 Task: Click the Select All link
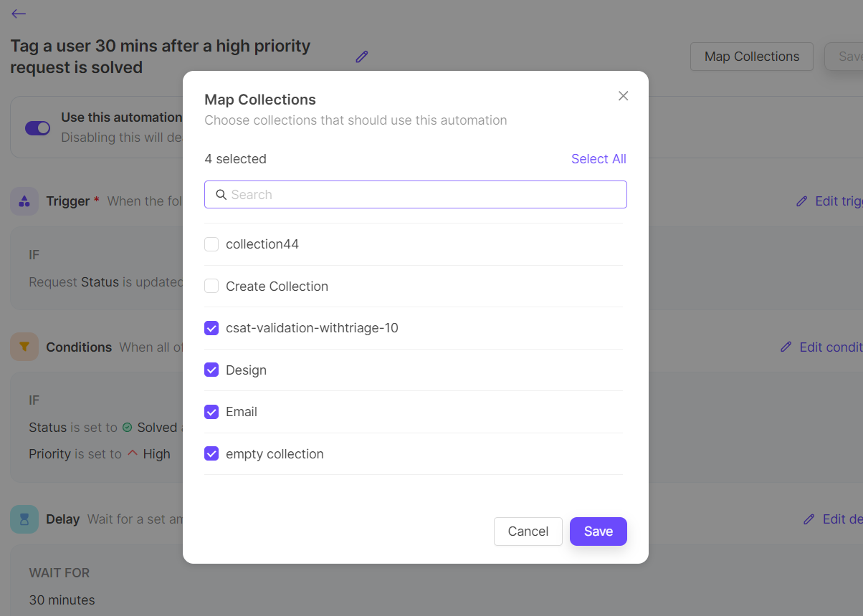pyautogui.click(x=599, y=159)
